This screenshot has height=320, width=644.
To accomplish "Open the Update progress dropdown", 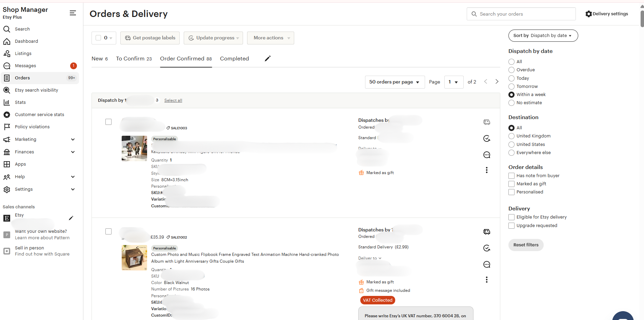I will pos(214,38).
